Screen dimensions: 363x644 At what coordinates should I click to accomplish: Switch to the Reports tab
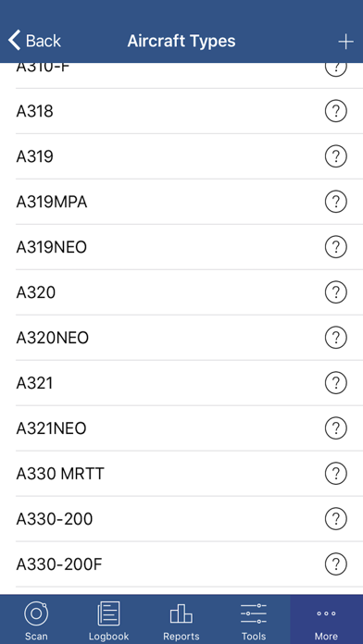tap(181, 620)
